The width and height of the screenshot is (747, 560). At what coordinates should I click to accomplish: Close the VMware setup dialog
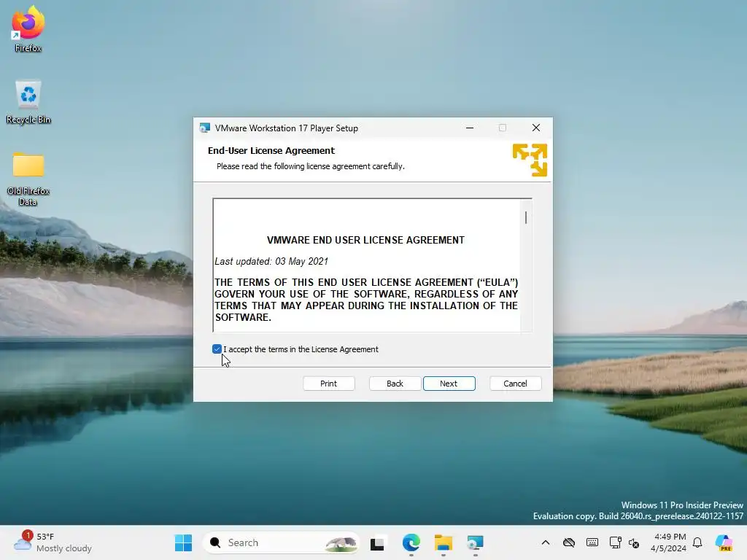[536, 128]
